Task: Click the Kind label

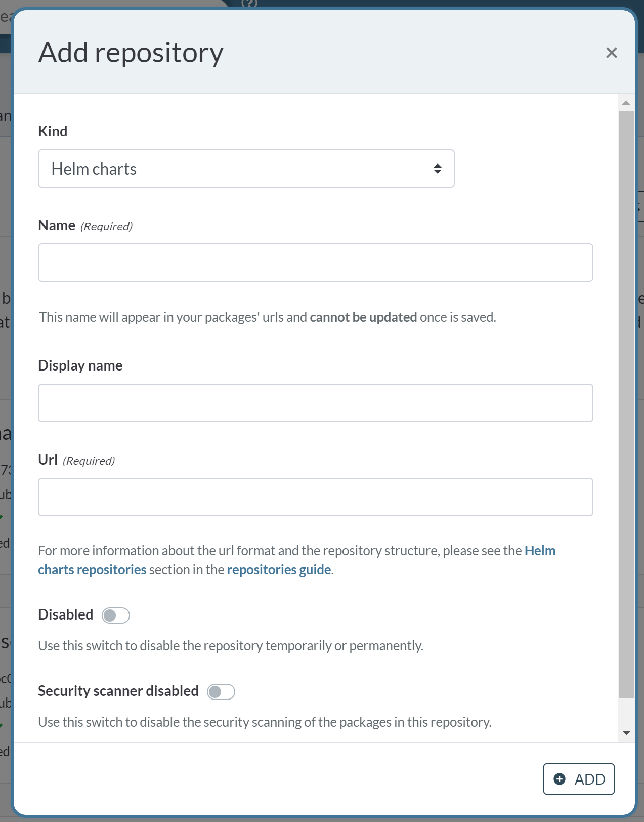Action: 53,131
